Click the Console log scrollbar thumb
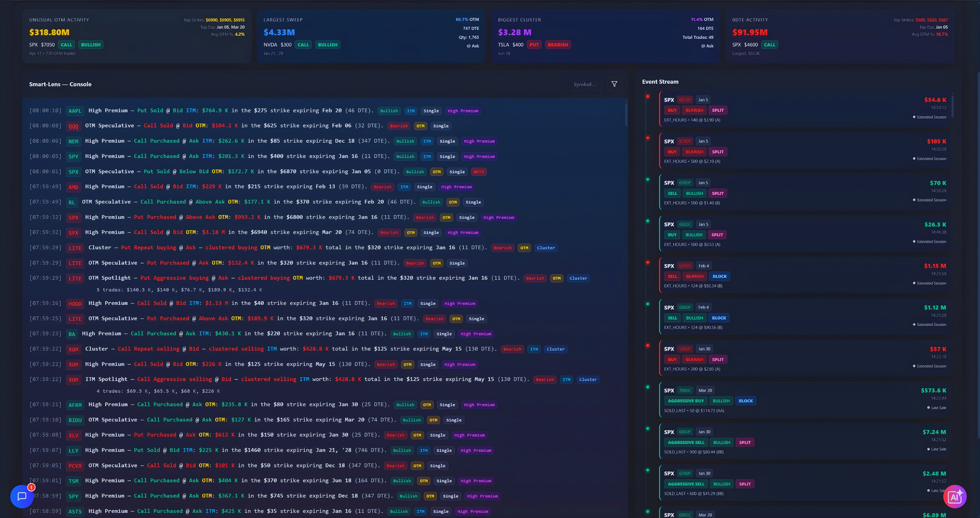This screenshot has width=980, height=518. (626, 114)
